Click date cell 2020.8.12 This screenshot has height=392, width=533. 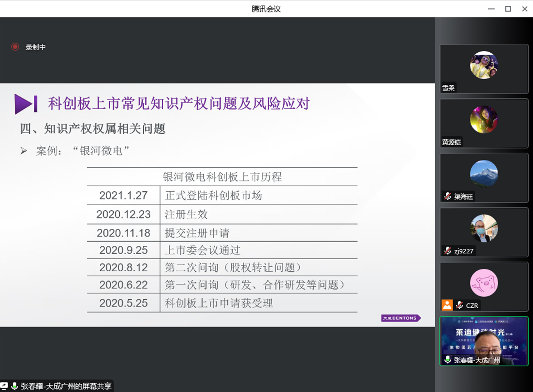pos(123,267)
